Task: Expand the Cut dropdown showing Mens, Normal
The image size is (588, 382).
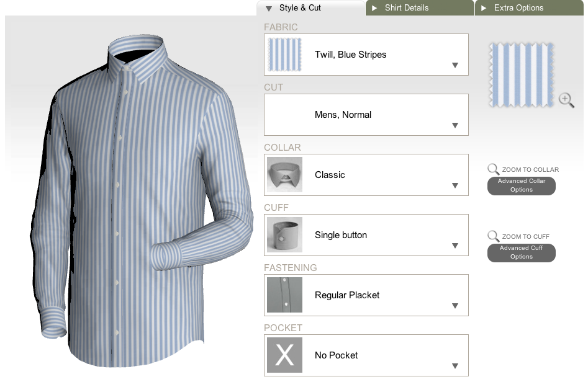Action: 455,125
